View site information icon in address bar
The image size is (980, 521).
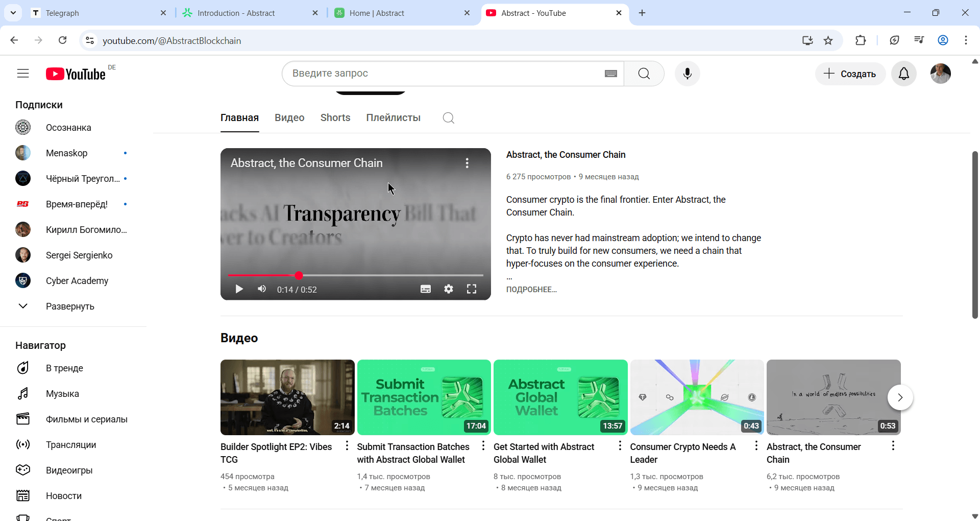(90, 40)
